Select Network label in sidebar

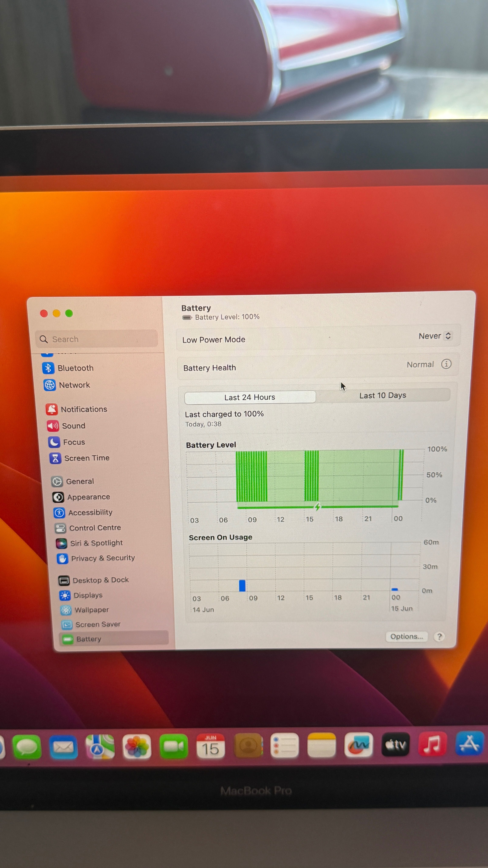point(74,385)
